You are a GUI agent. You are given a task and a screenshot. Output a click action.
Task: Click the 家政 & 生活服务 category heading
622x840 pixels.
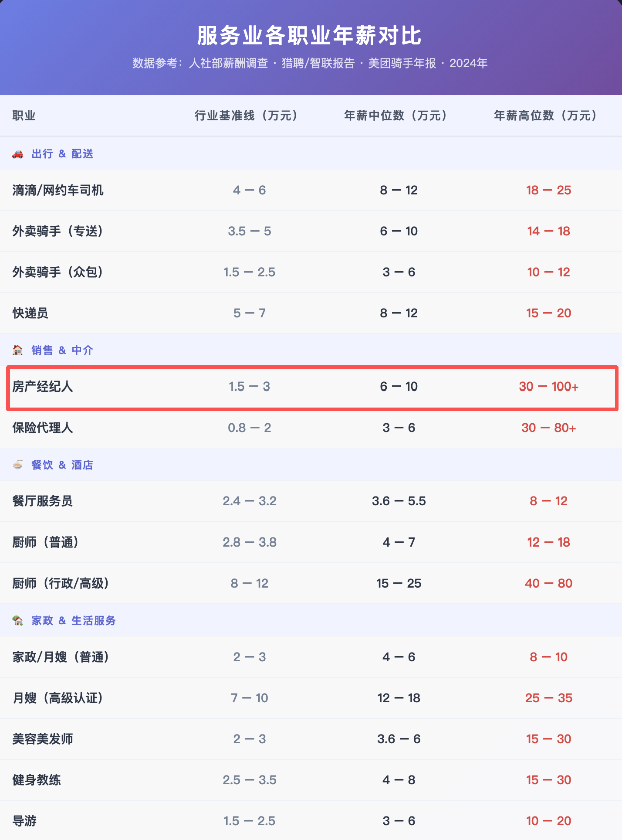tap(74, 620)
